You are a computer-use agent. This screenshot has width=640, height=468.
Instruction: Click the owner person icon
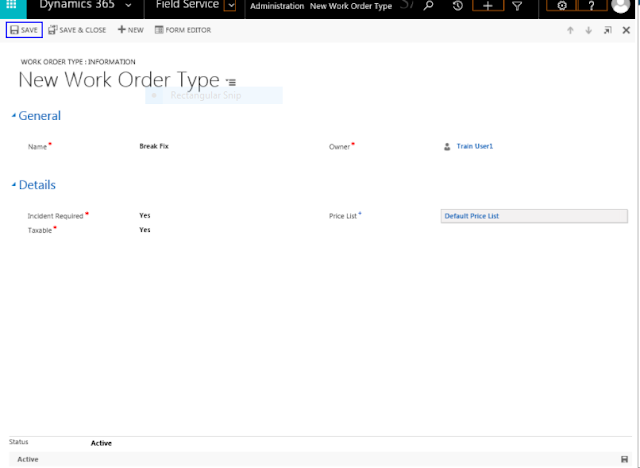click(447, 146)
